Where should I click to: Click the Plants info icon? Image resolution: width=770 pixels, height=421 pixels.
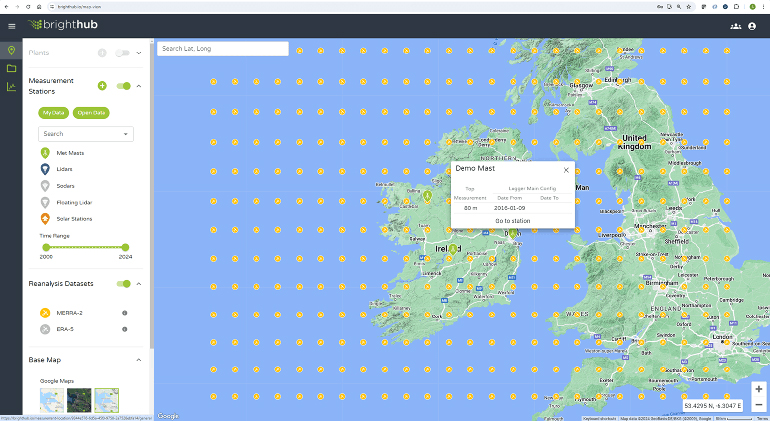click(x=102, y=53)
